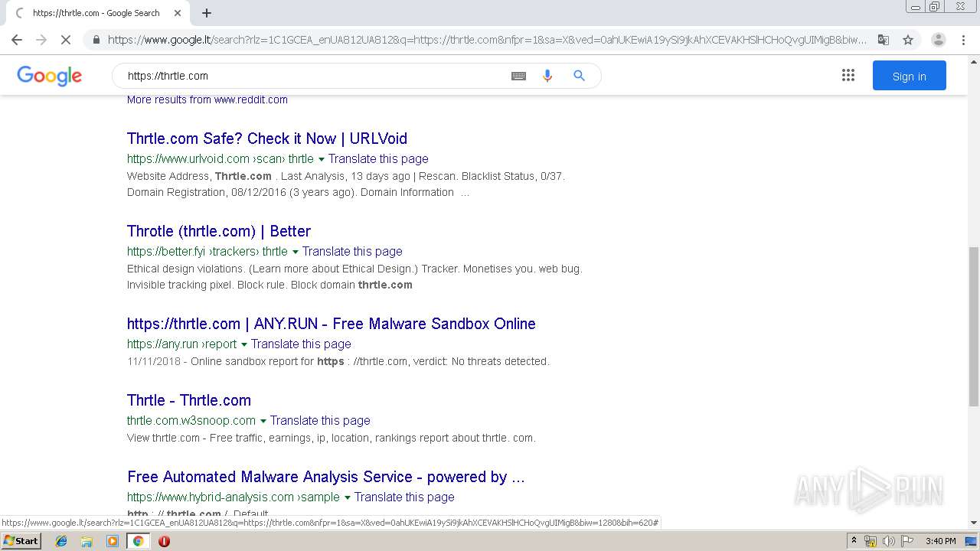
Task: Click the address bar URL
Action: pyautogui.click(x=487, y=40)
